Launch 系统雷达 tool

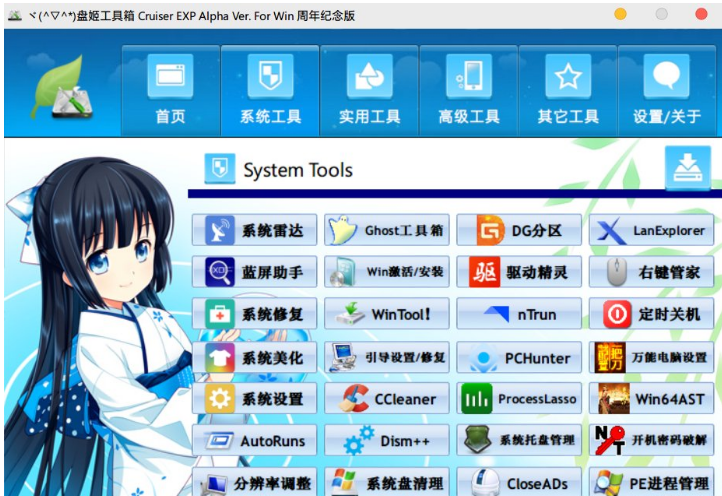(255, 230)
